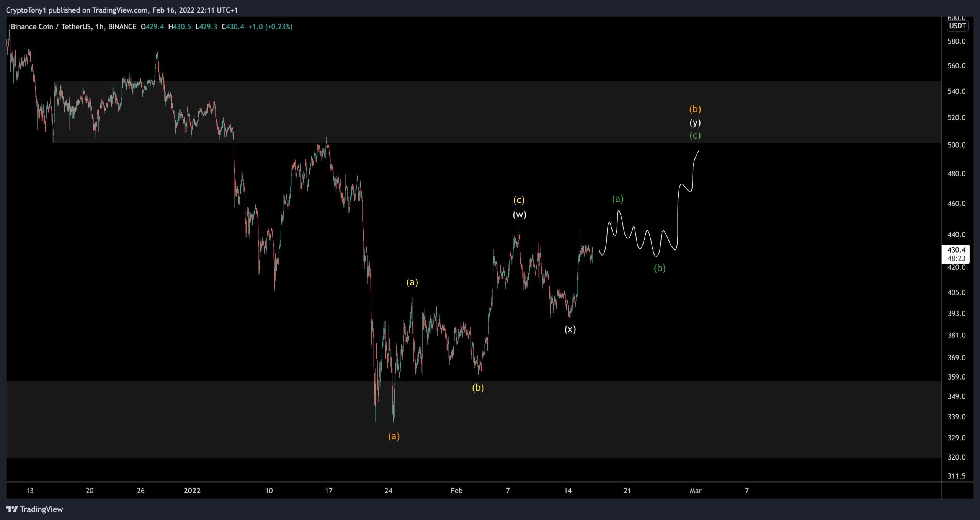Click the current price tag 430.4

(x=956, y=250)
